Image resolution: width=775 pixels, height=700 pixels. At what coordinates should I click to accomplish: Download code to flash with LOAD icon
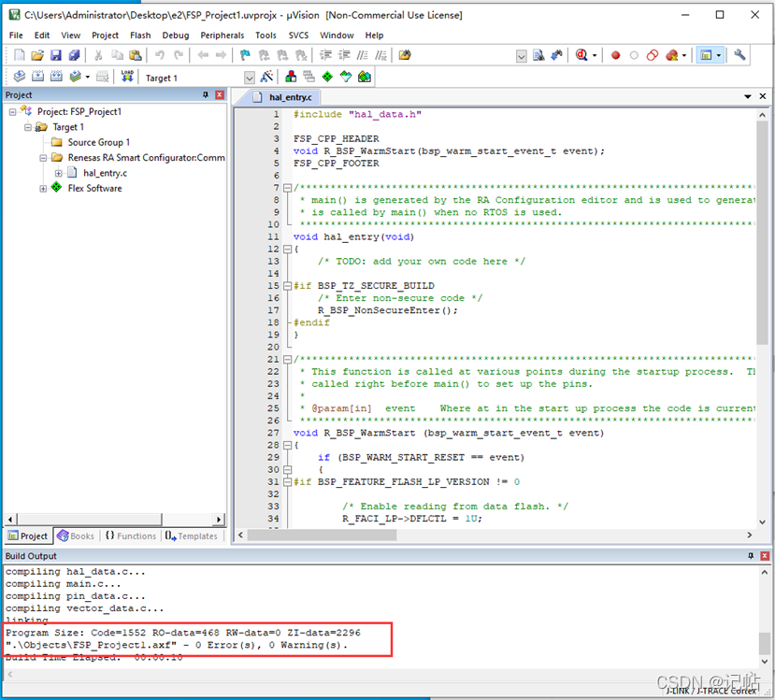click(127, 76)
